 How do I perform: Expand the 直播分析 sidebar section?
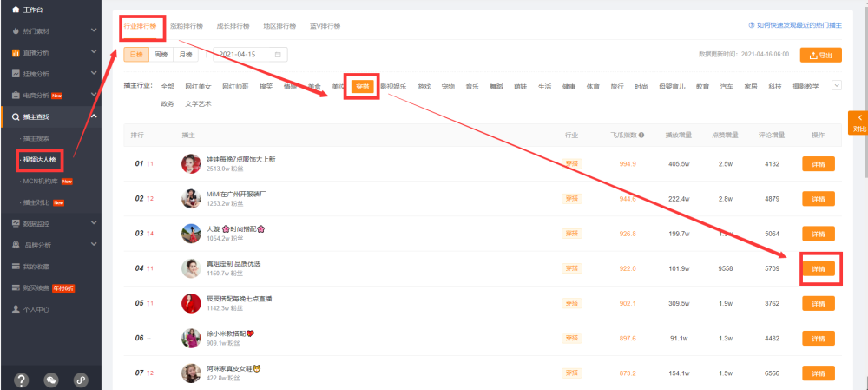94,52
